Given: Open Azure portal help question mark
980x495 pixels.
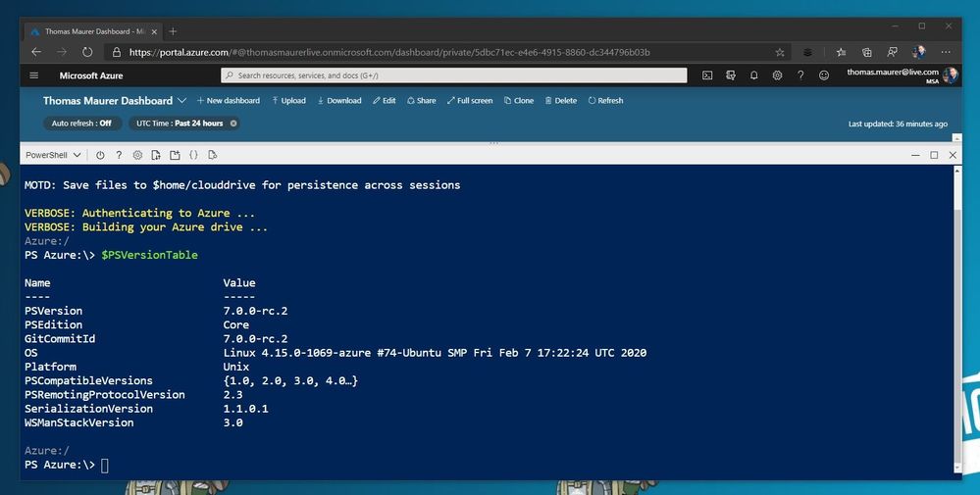Looking at the screenshot, I should pyautogui.click(x=800, y=75).
